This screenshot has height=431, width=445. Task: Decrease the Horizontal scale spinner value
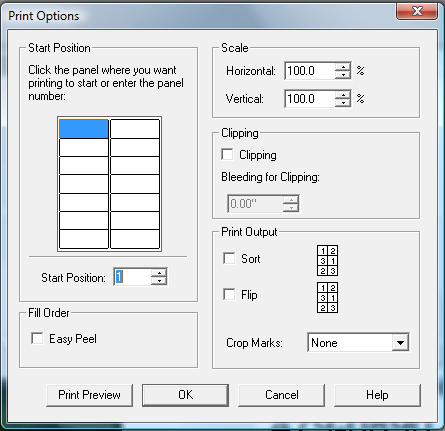click(342, 75)
